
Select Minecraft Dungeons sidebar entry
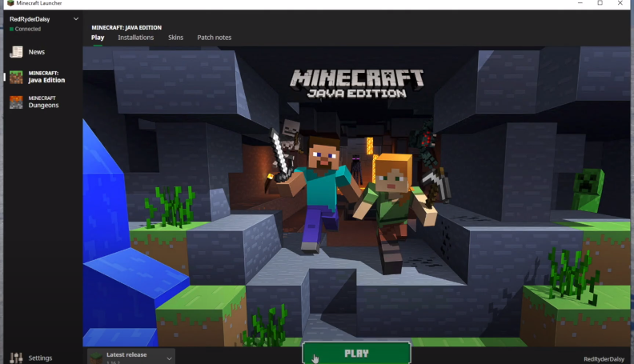pos(42,102)
